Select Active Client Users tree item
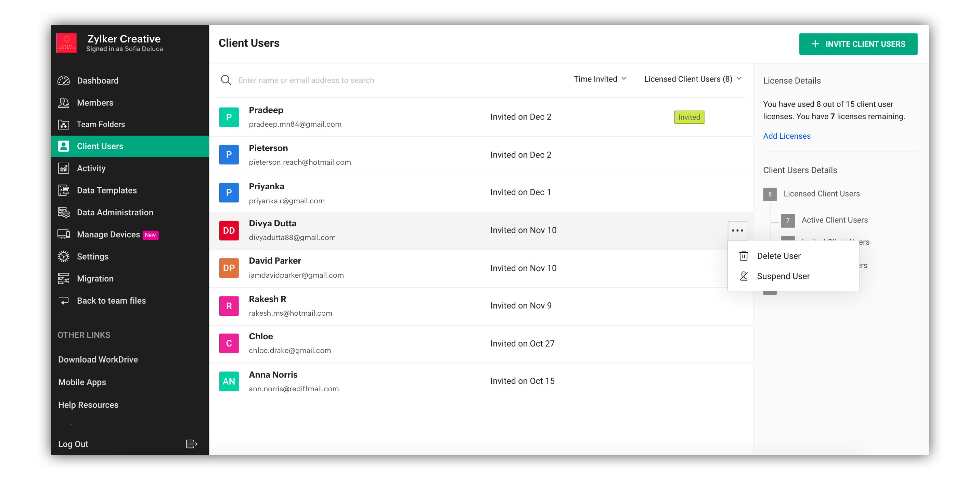 834,220
